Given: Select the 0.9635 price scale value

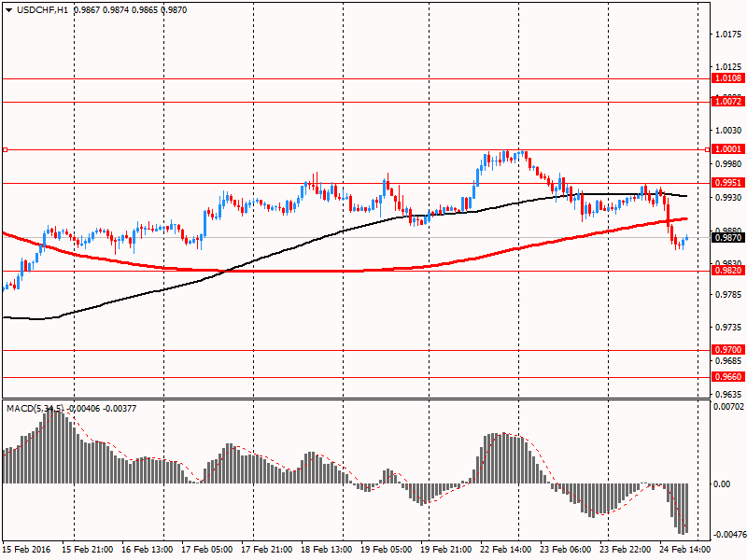Looking at the screenshot, I should point(728,394).
